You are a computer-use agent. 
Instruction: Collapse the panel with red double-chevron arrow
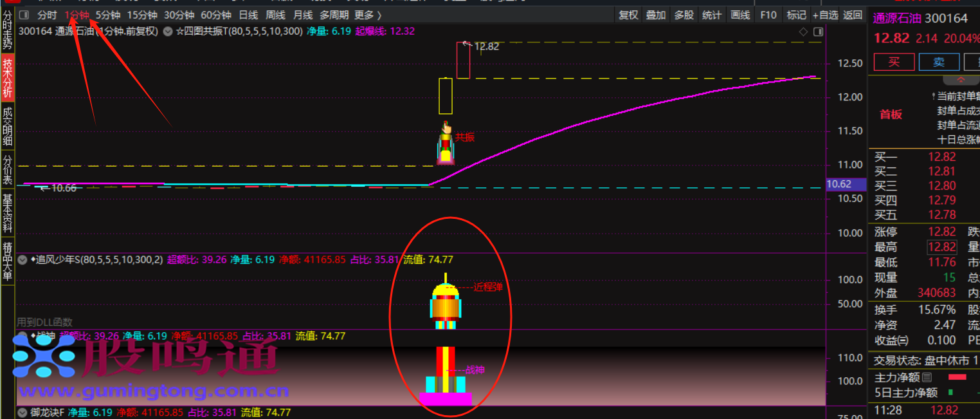961,80
